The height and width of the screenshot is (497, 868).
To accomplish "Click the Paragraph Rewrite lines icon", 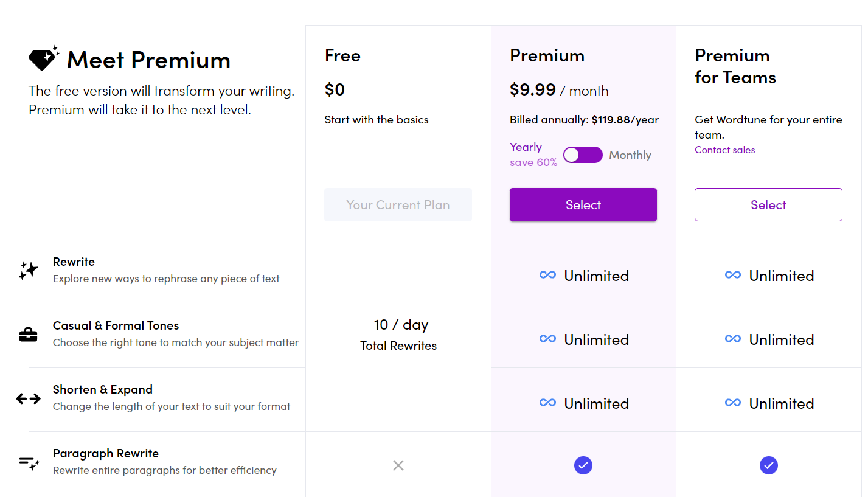I will 29,463.
